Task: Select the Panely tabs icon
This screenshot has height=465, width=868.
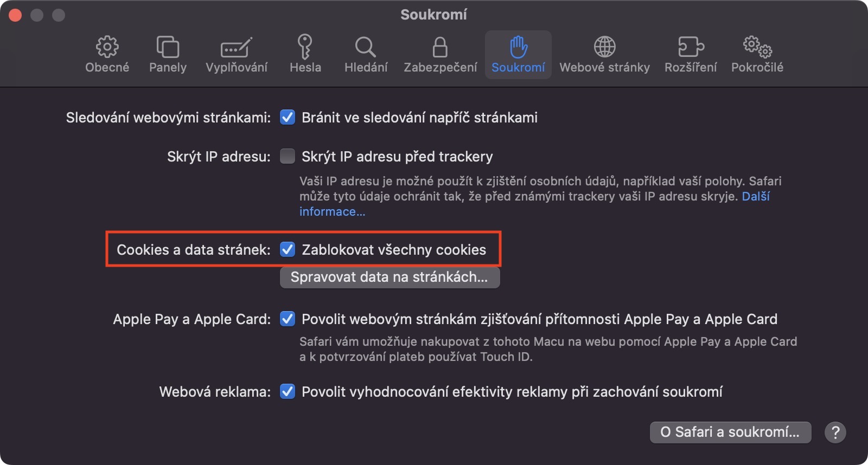Action: [168, 47]
